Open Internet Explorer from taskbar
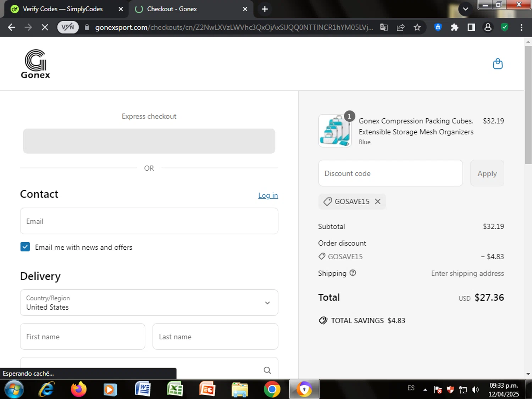This screenshot has height=399, width=532. (46, 389)
